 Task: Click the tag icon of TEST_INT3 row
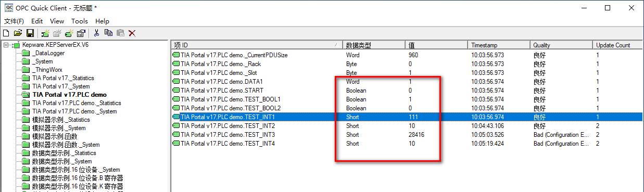[x=176, y=135]
